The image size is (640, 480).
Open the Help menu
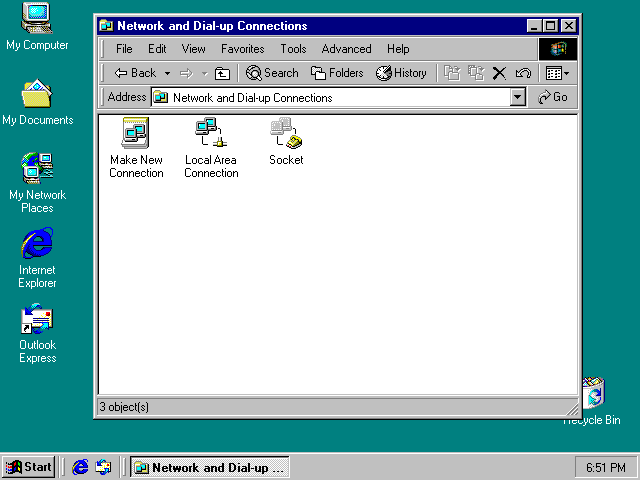398,49
